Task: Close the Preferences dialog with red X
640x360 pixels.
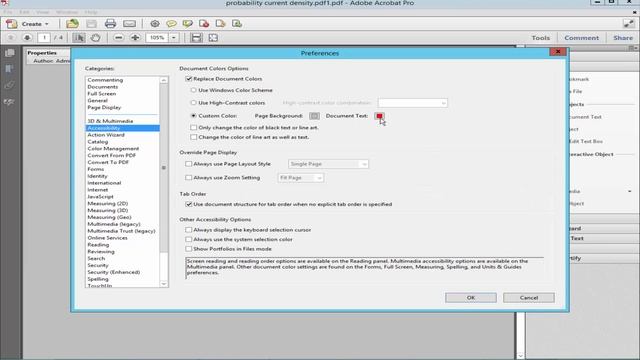Action: (x=558, y=51)
